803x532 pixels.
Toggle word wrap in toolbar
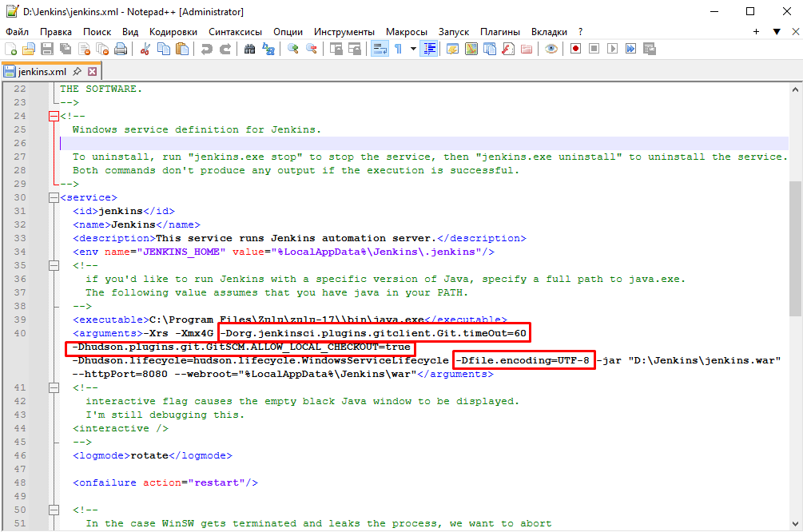click(x=380, y=49)
